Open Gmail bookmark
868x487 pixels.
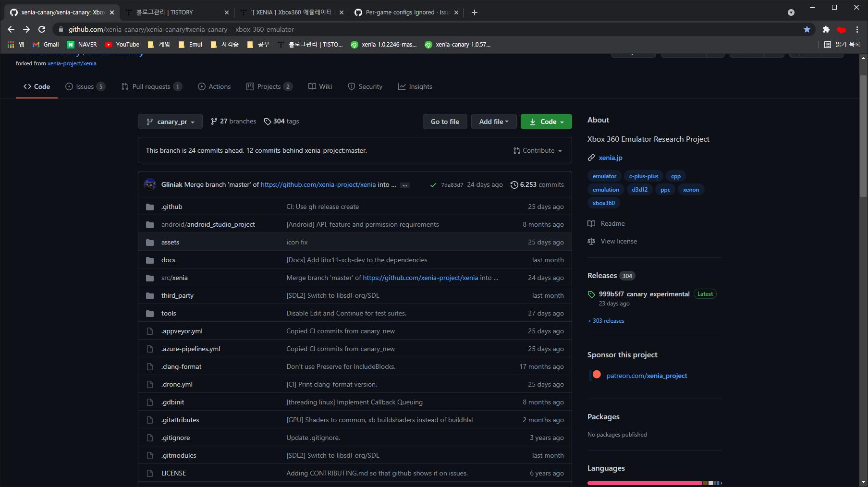click(x=46, y=44)
